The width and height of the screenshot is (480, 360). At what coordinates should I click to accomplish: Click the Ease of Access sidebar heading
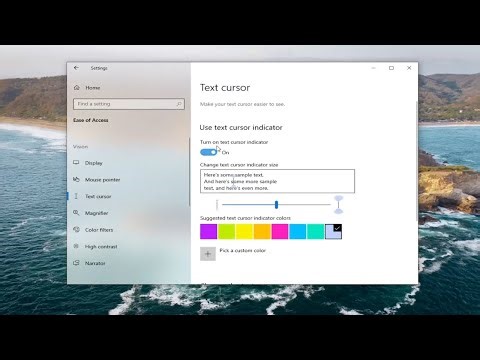click(x=91, y=120)
